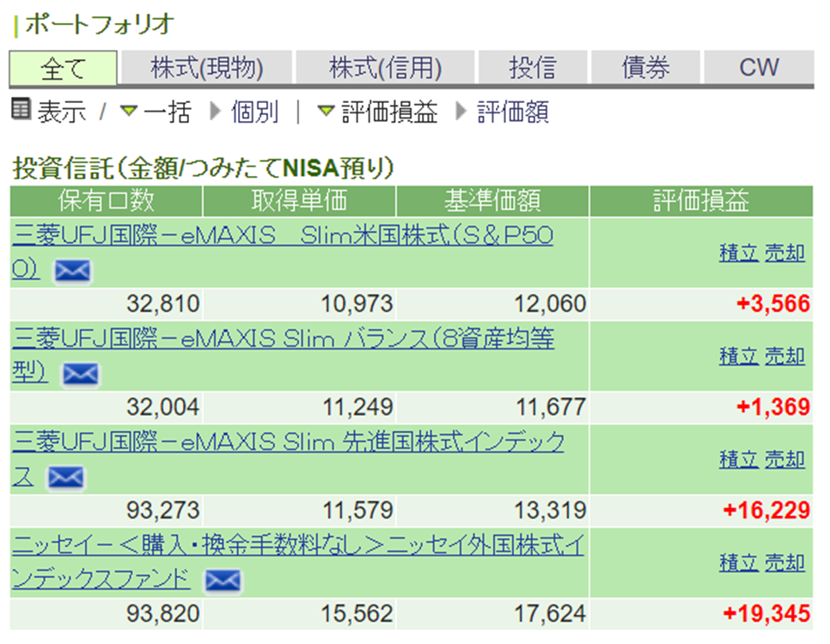Image resolution: width=830 pixels, height=644 pixels.
Task: Click holdings value 32,004
Action: (x=163, y=408)
